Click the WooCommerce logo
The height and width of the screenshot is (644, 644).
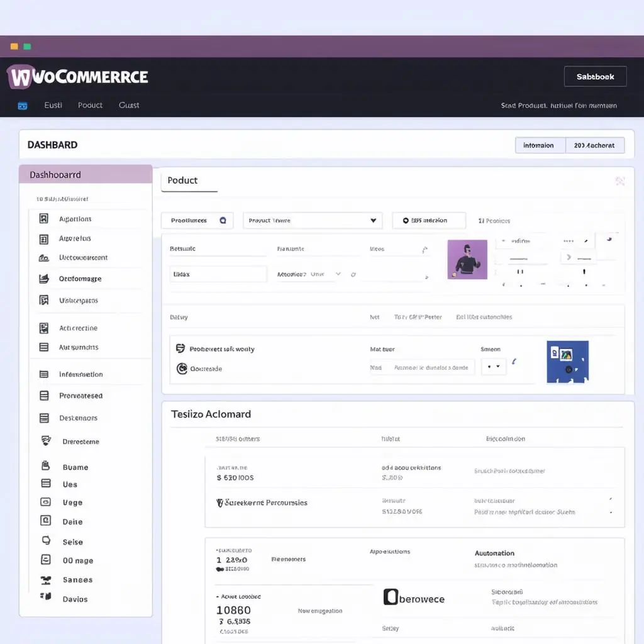click(x=77, y=77)
